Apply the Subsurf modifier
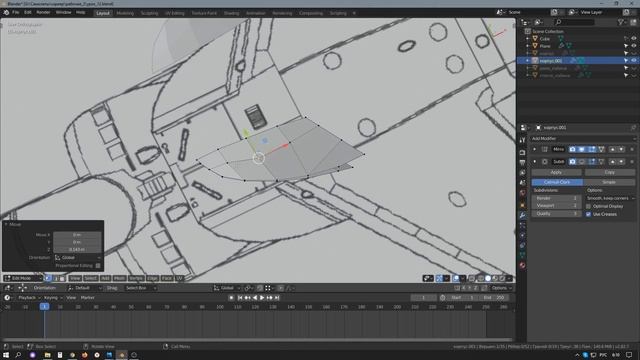The width and height of the screenshot is (640, 360). coord(557,173)
